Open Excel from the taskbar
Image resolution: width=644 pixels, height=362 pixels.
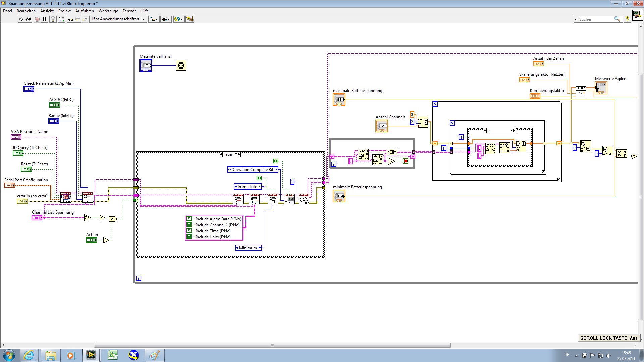tap(113, 355)
